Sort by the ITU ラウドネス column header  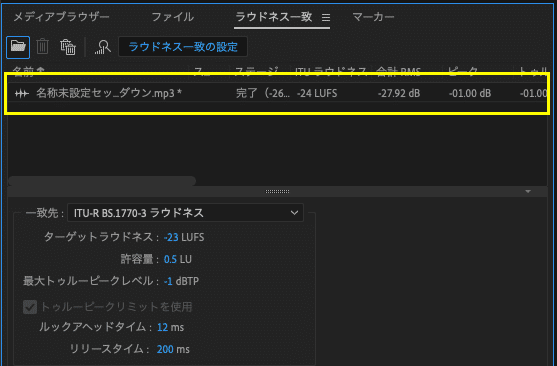pos(331,71)
